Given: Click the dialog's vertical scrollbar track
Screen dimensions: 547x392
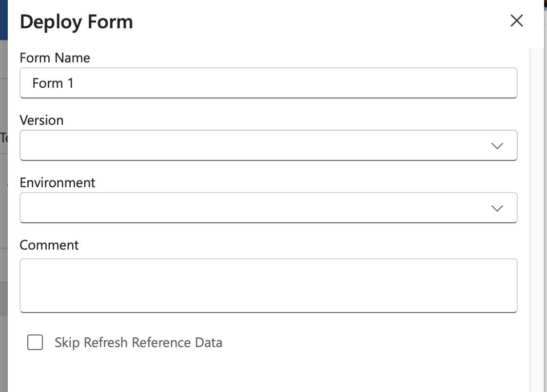Looking at the screenshot, I should click(536, 219).
